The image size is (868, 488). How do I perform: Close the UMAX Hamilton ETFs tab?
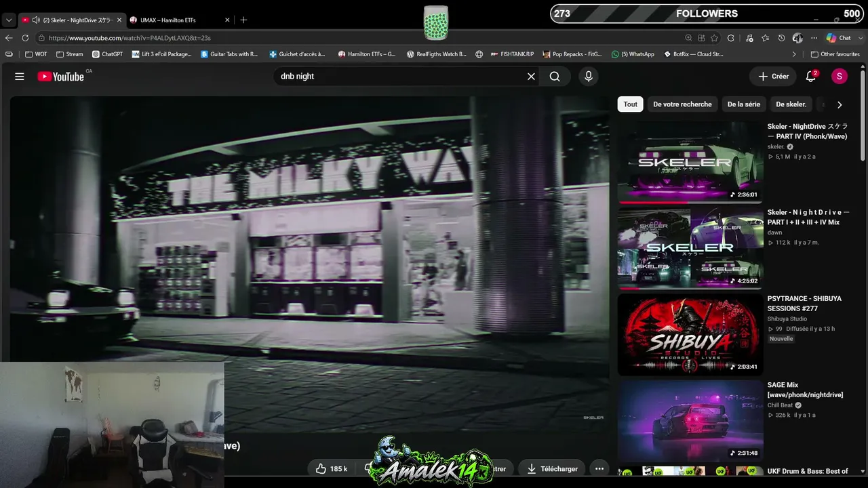tap(227, 20)
